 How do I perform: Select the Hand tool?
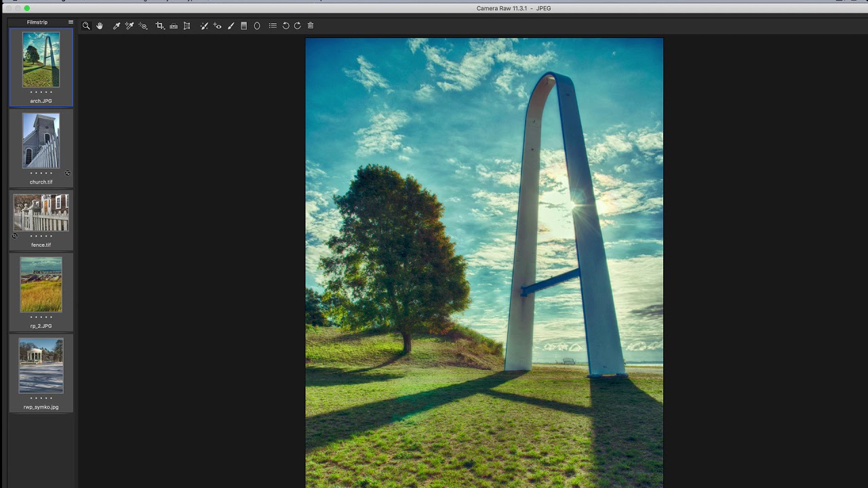100,26
